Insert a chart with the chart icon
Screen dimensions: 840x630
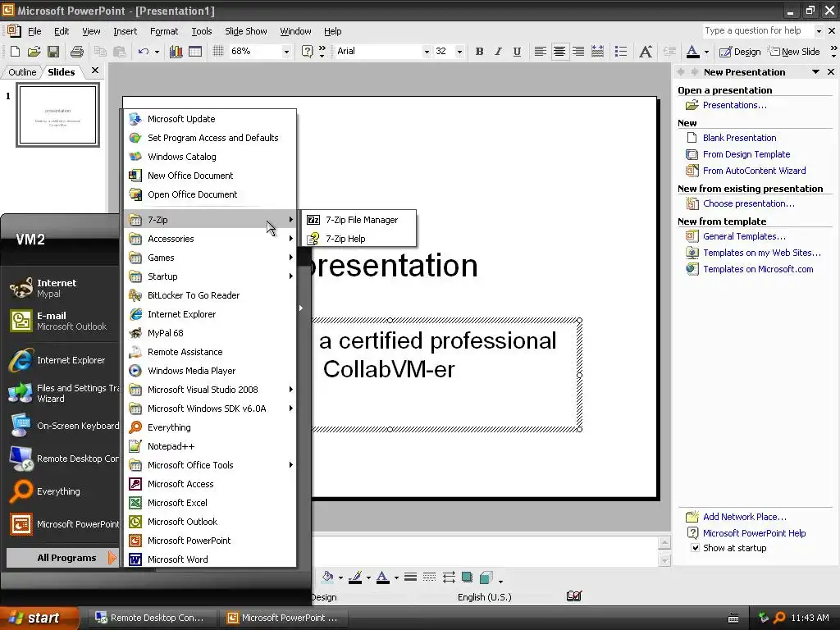176,52
